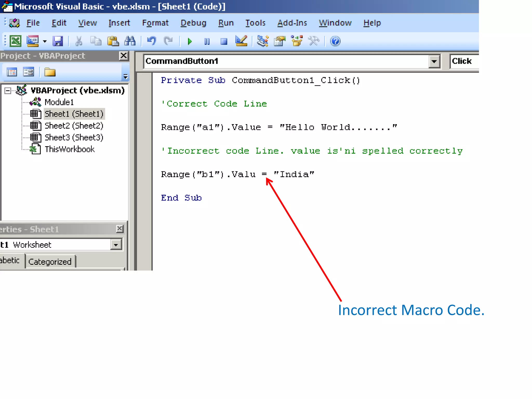This screenshot has width=532, height=399.
Task: Click the 'Incorrect code Line comment
Action: click(x=312, y=151)
